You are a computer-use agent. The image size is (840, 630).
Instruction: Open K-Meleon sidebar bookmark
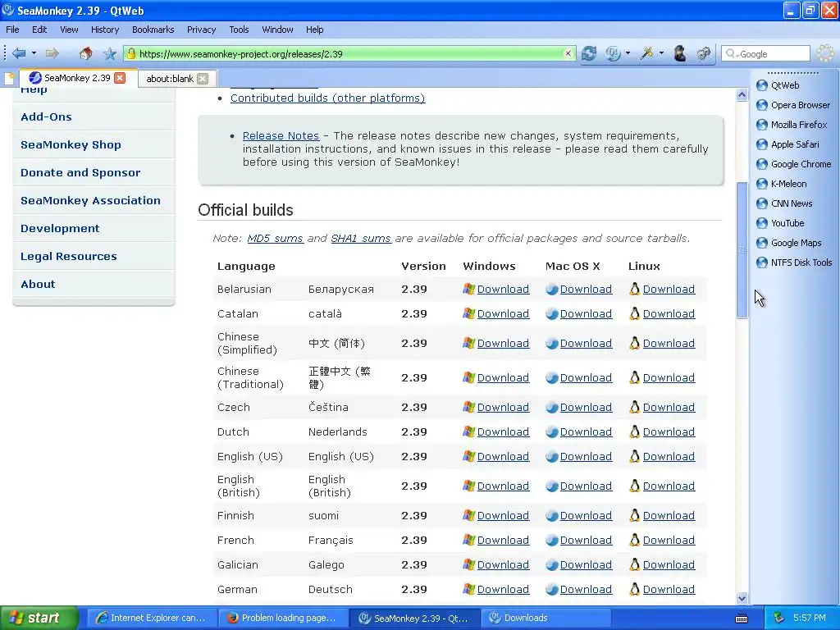pyautogui.click(x=781, y=184)
